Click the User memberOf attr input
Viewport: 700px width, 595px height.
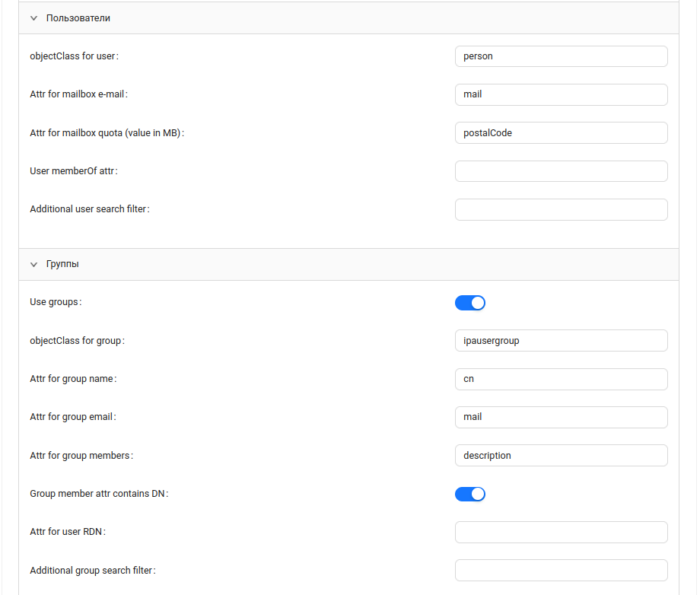[561, 171]
